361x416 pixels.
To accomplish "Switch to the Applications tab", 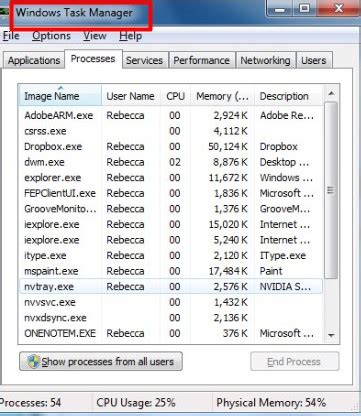I will tap(34, 60).
